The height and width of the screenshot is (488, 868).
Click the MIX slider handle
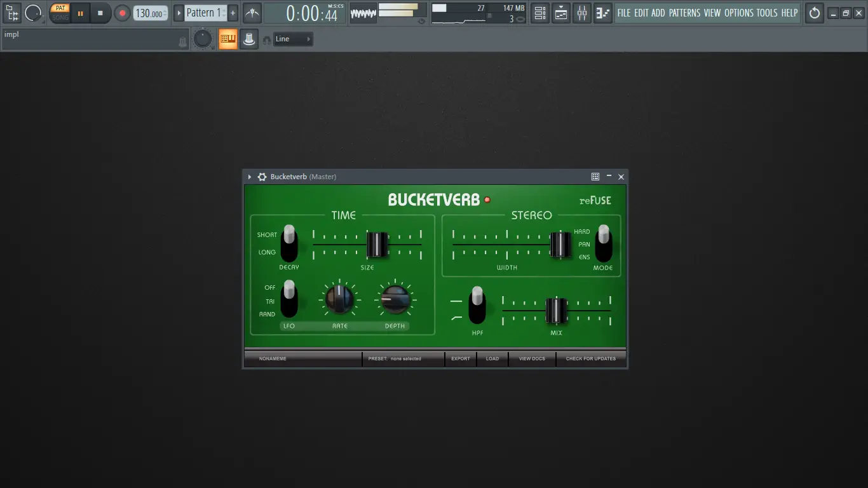(x=556, y=310)
